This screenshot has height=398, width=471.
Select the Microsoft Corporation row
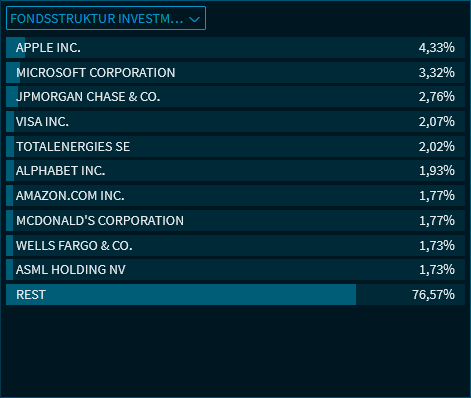coord(235,72)
